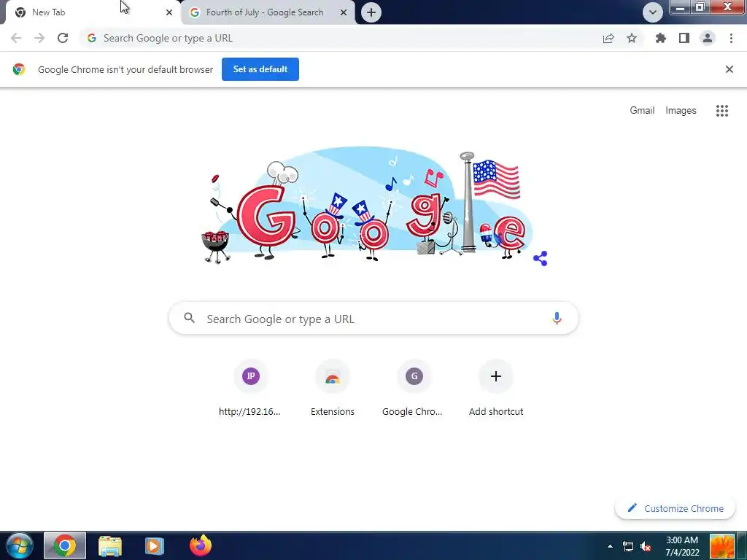The height and width of the screenshot is (560, 747).
Task: Click the Google Fourth of July doodle
Action: 367,206
